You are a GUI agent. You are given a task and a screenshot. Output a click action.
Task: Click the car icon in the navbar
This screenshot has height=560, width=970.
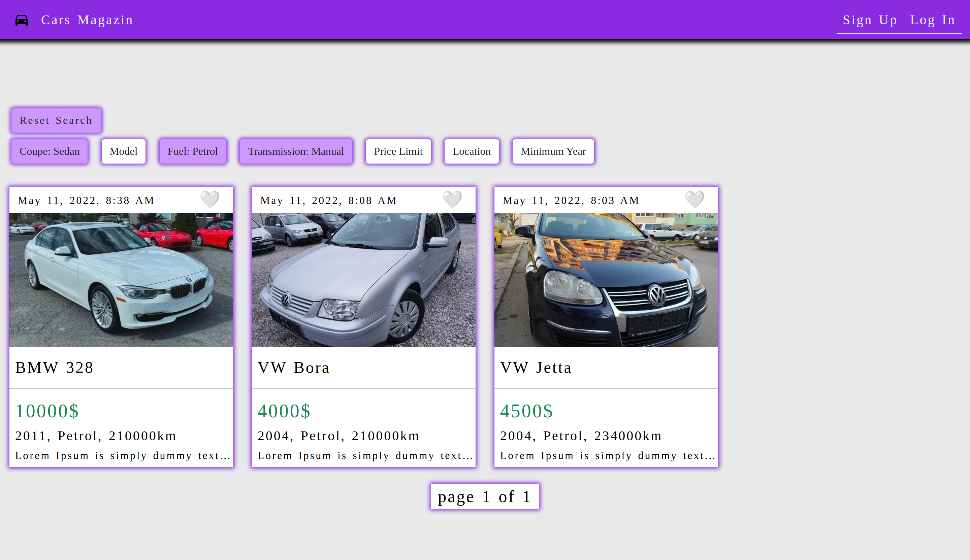point(22,20)
